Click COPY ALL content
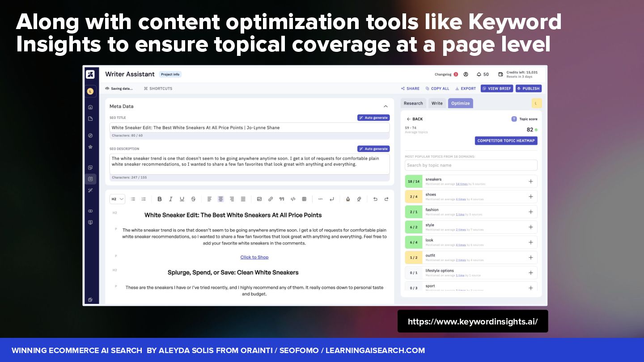 [437, 88]
